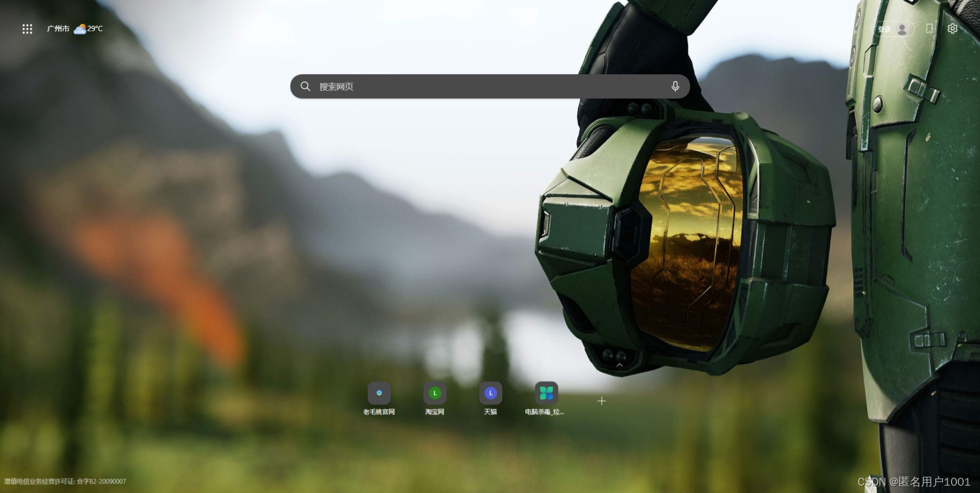Collapse shortcuts with the up chevron
The image size is (980, 493).
point(619,365)
